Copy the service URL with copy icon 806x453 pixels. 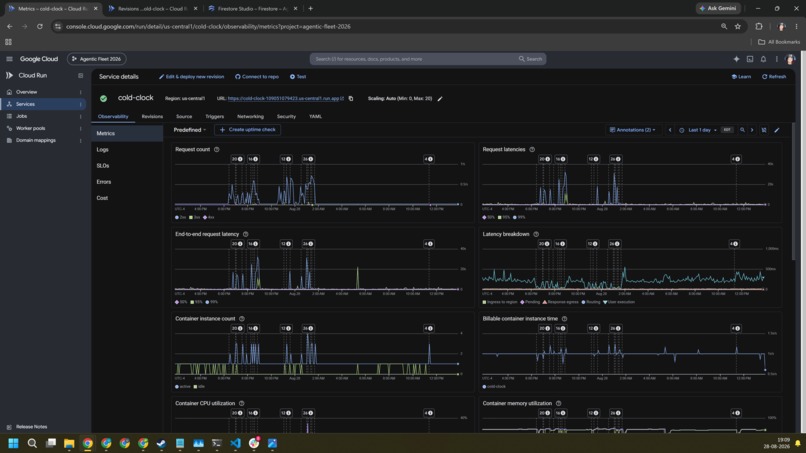click(x=351, y=98)
